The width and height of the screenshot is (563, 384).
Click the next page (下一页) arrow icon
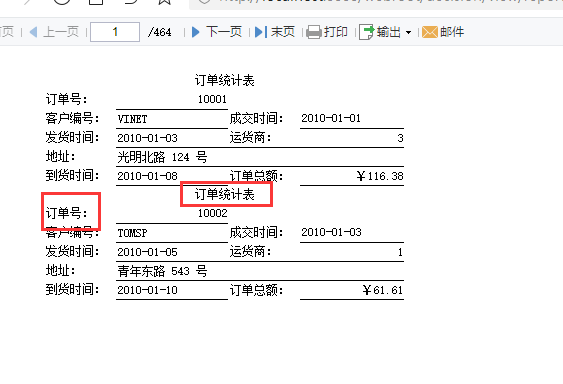pyautogui.click(x=196, y=32)
